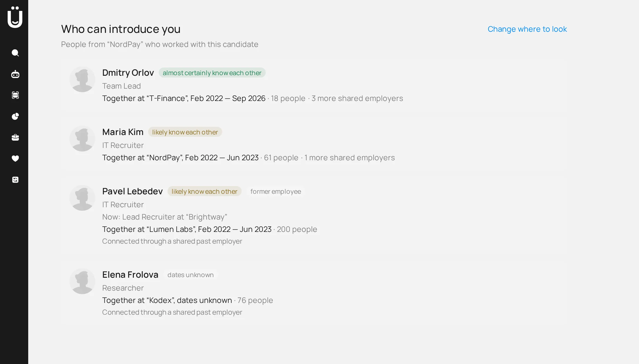Click 'almost certainly know each other' badge

pyautogui.click(x=212, y=73)
